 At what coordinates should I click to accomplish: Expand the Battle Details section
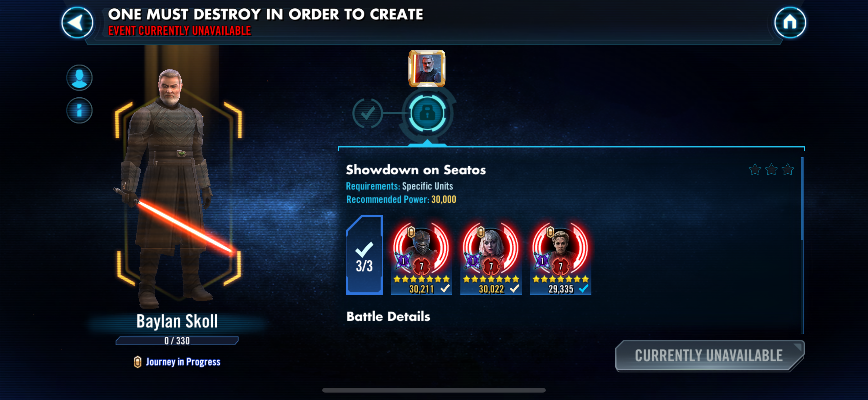(388, 317)
